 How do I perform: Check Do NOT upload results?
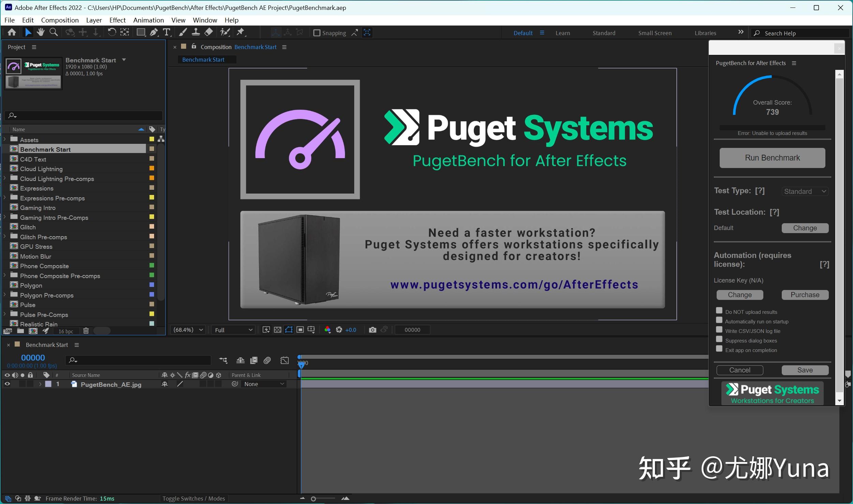click(719, 310)
